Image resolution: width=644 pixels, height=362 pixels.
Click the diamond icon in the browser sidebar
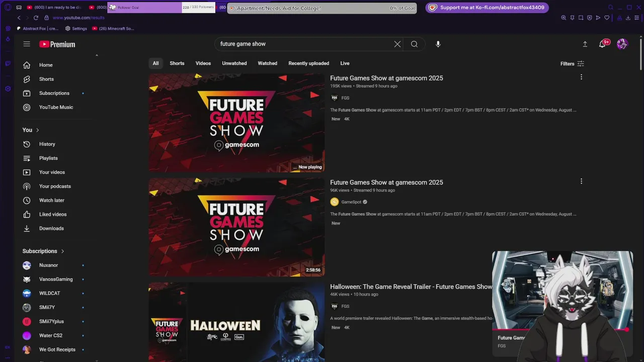pyautogui.click(x=8, y=38)
